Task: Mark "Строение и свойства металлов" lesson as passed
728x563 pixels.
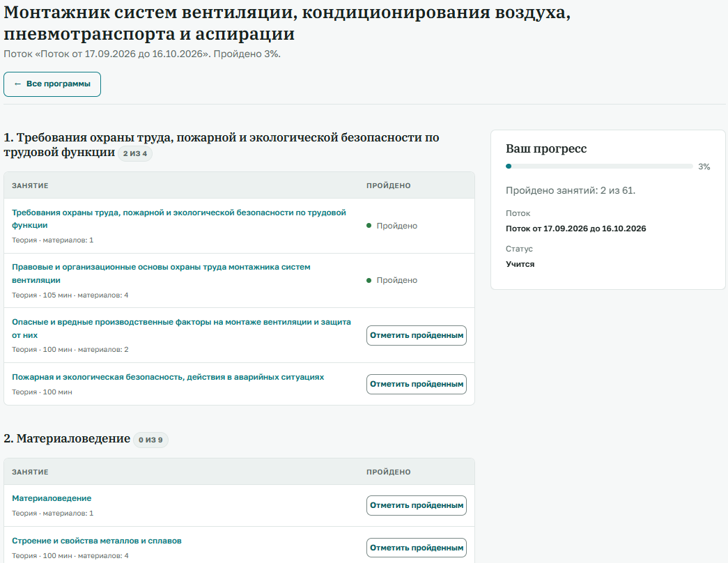Action: [417, 548]
